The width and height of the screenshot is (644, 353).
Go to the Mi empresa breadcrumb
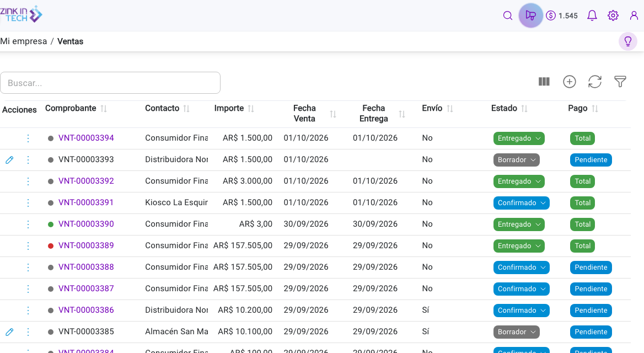[23, 41]
